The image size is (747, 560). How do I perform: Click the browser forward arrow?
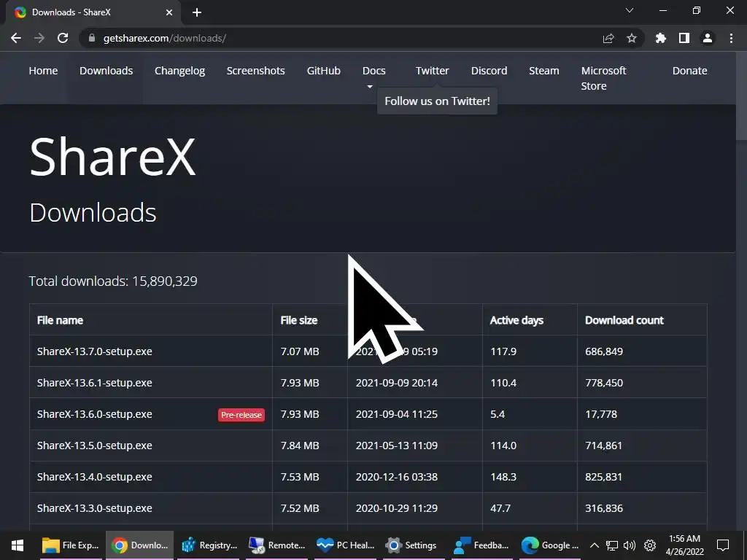click(x=39, y=38)
